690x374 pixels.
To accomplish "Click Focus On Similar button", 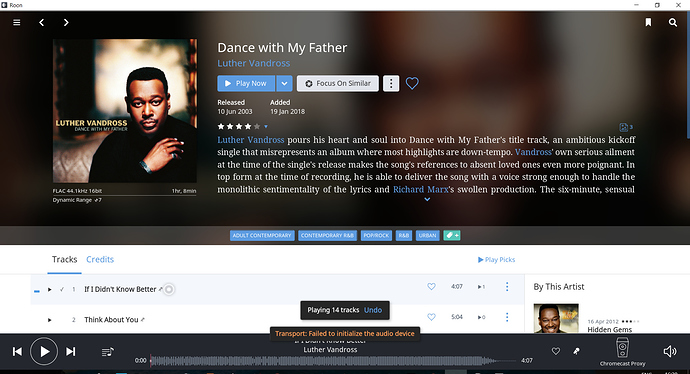I will click(338, 83).
